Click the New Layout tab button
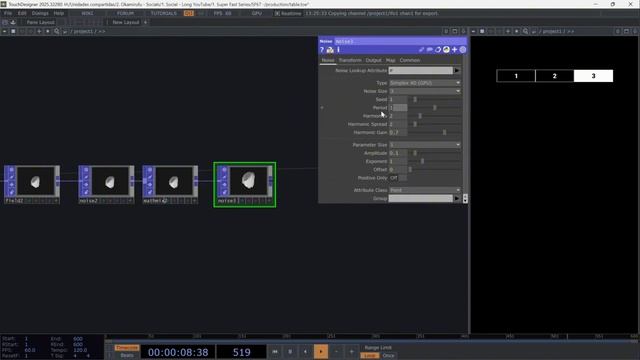The image size is (640, 360). [x=126, y=22]
